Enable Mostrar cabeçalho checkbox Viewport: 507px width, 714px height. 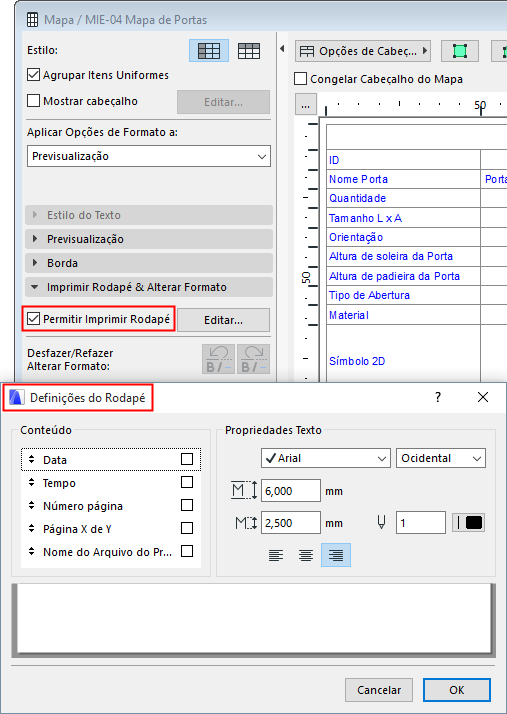(x=33, y=101)
